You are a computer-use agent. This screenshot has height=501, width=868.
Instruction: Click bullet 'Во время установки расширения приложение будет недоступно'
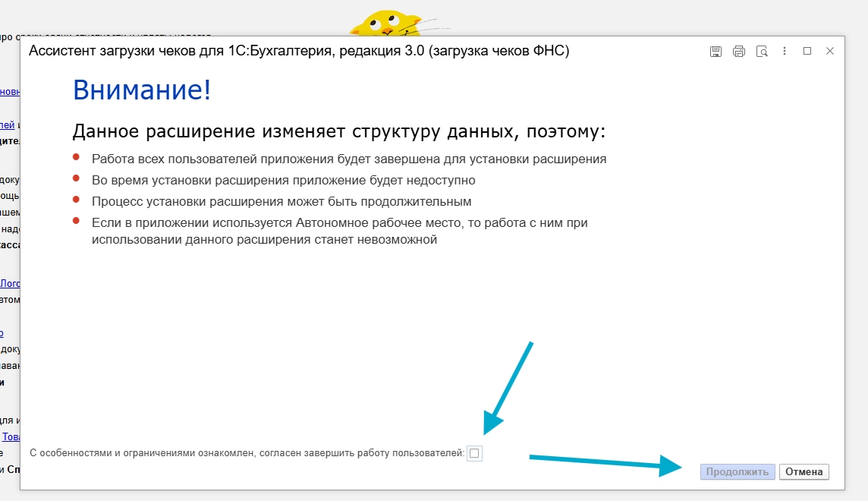point(284,181)
